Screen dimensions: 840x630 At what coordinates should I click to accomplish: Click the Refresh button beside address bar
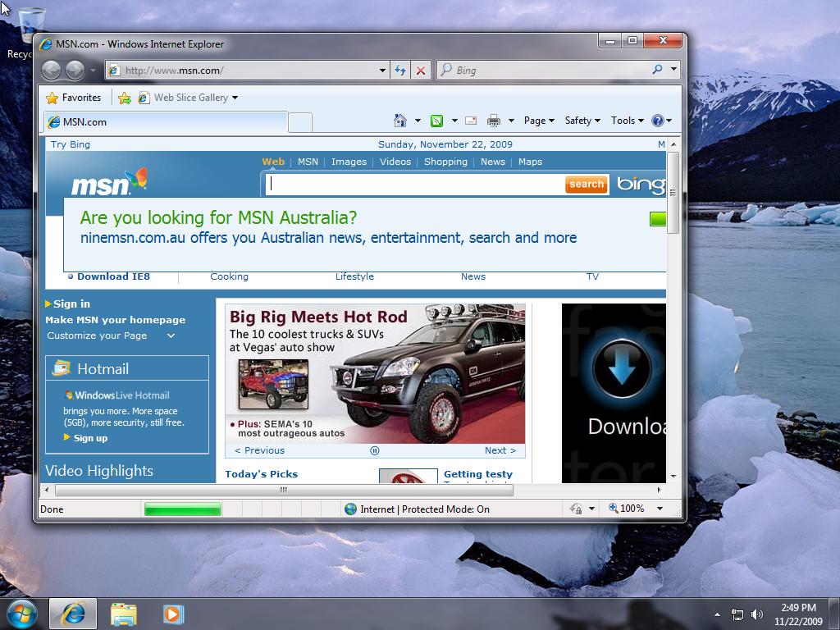coord(399,71)
